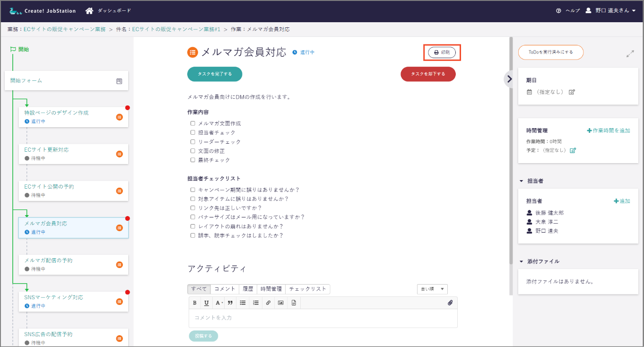
Task: Insert a numbered list in editor
Action: click(256, 303)
